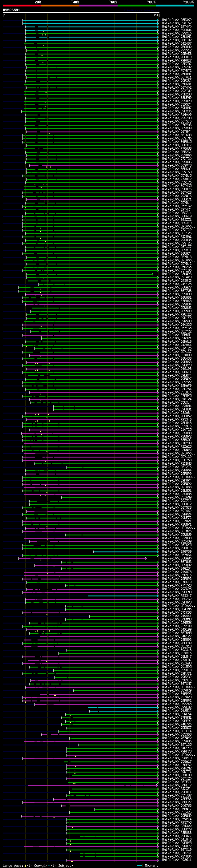Select the UniRef100_B9HAF9 label

176,386
